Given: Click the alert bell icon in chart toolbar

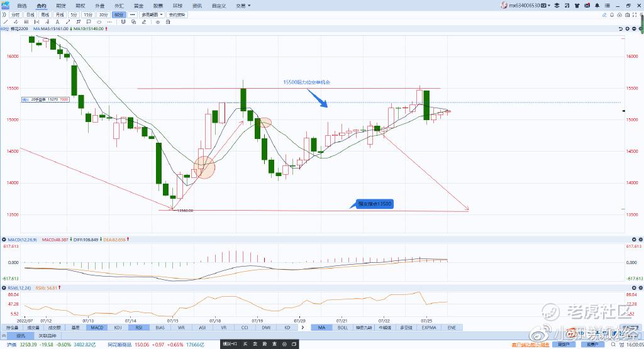Looking at the screenshot, I should pos(612,15).
